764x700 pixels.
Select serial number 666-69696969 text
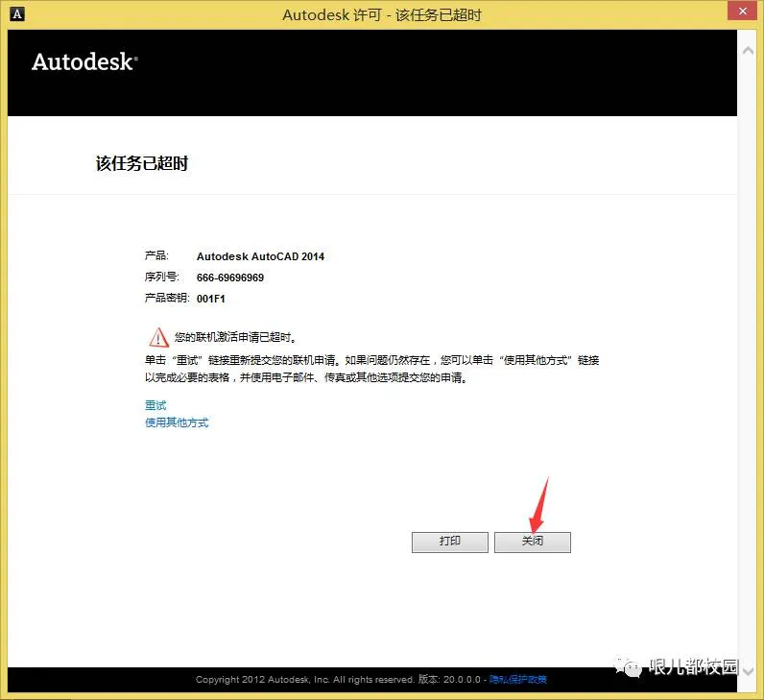[x=230, y=278]
